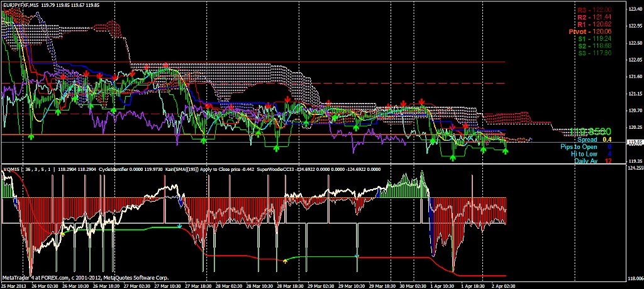Click the 29 Mar 10:30 time label
The image size is (644, 289).
point(353,286)
